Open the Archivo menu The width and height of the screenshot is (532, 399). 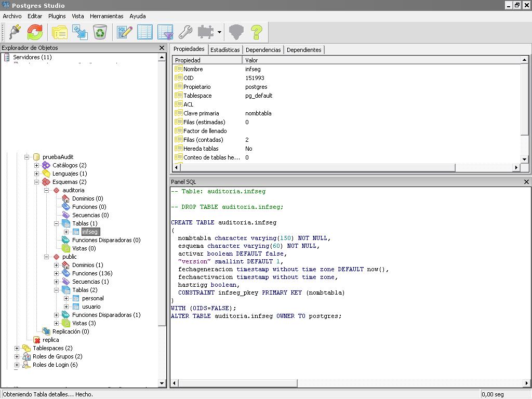(12, 16)
